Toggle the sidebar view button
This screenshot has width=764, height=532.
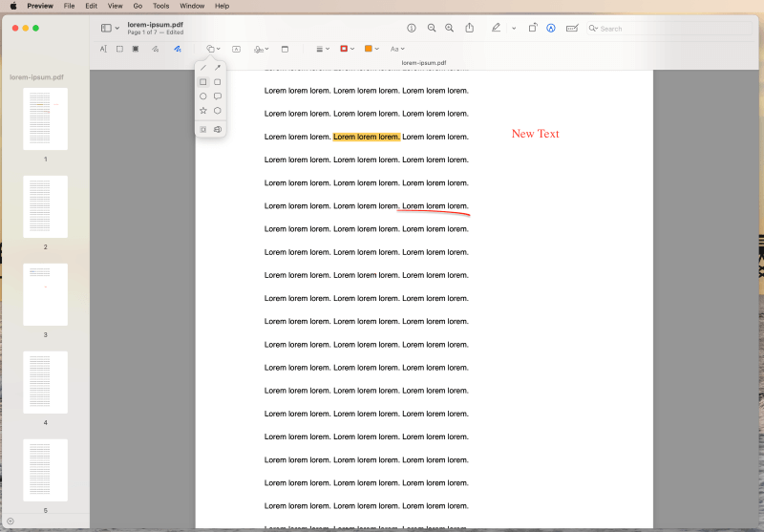point(106,29)
